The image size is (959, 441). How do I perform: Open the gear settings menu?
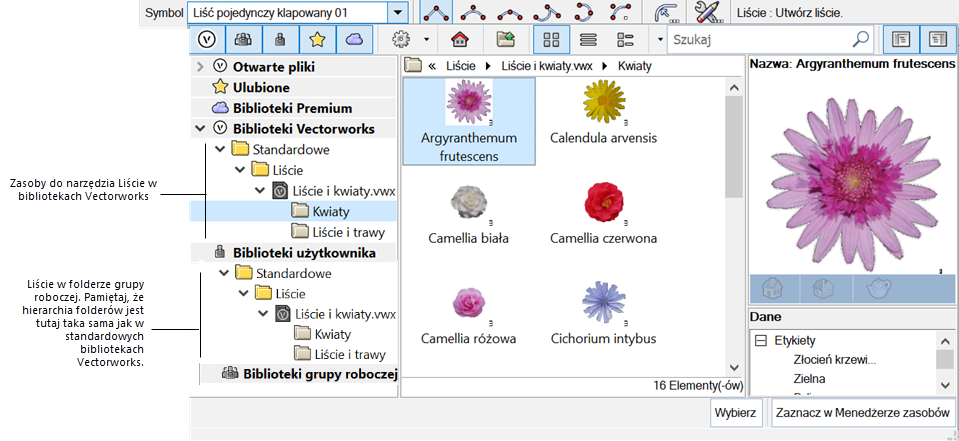click(404, 40)
